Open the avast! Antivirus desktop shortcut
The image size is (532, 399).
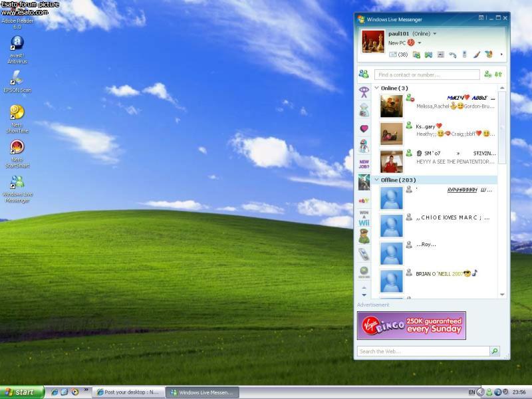click(x=17, y=49)
